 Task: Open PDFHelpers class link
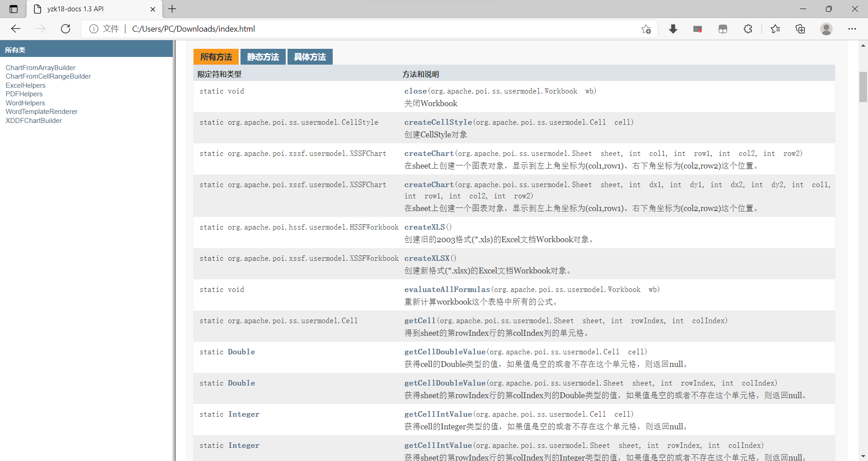click(24, 94)
